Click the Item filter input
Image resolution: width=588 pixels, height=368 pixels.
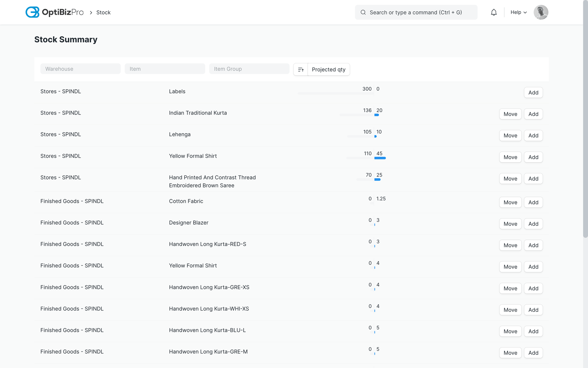[x=165, y=68]
